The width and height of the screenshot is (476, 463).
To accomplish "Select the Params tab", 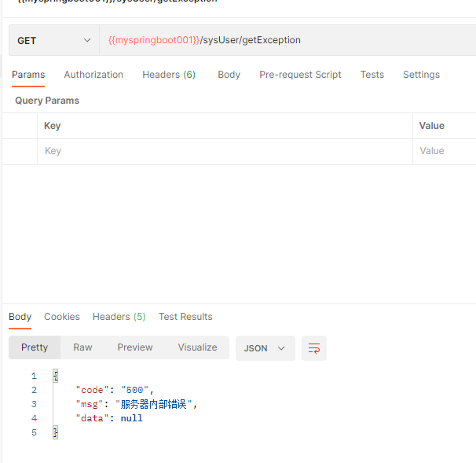I will coord(28,75).
